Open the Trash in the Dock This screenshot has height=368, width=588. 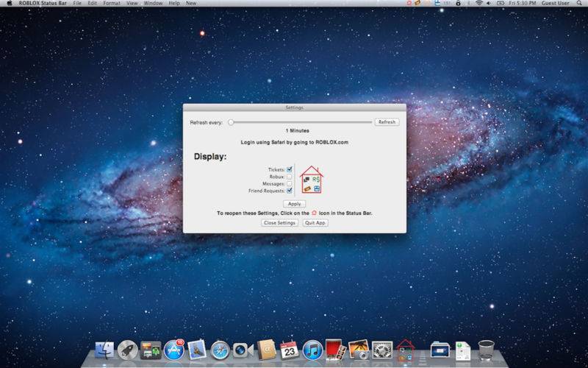486,350
